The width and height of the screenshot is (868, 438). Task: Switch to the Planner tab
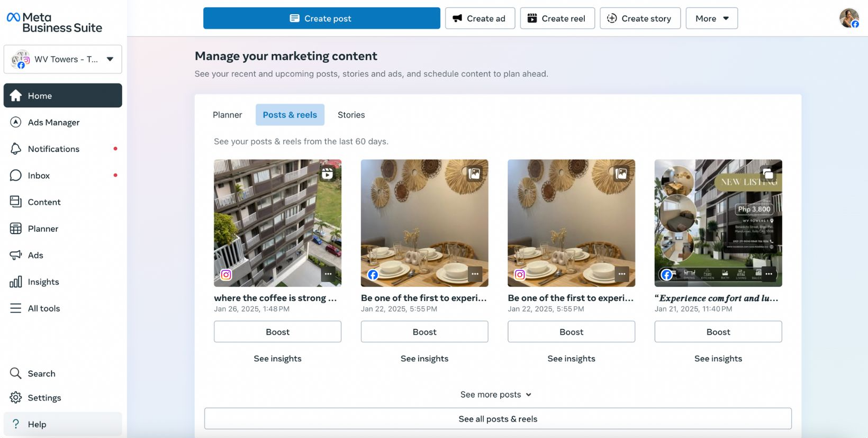(x=228, y=115)
